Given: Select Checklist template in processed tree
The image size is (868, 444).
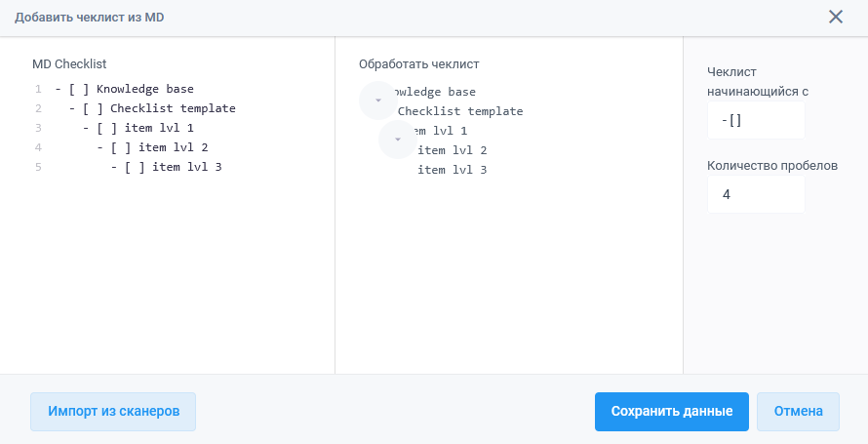Looking at the screenshot, I should [x=459, y=111].
